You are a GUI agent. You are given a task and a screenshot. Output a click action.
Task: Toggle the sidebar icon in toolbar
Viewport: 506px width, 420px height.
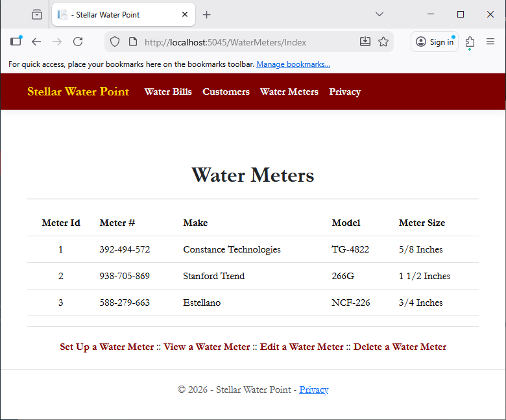tap(16, 42)
